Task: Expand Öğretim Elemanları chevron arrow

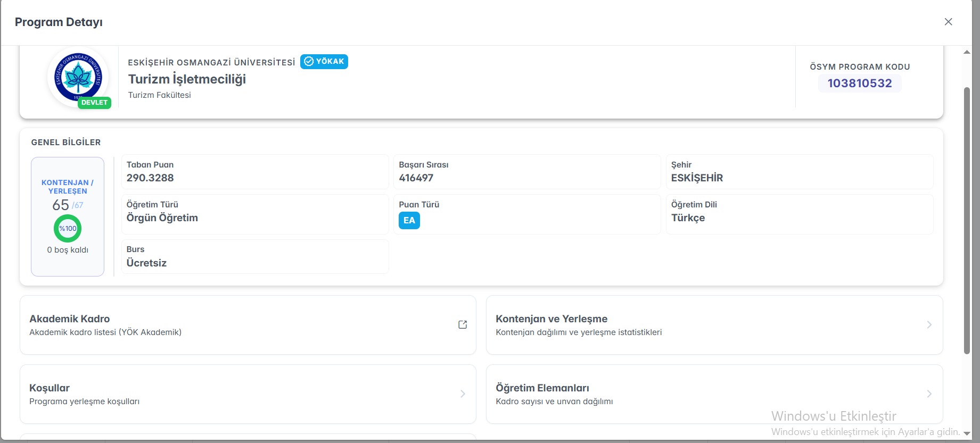Action: pyautogui.click(x=929, y=394)
